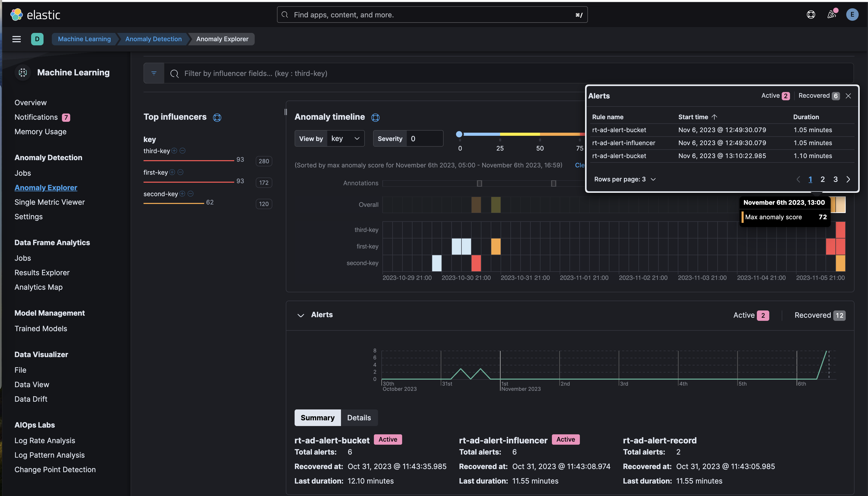
Task: Click the Severity threshold field
Action: click(425, 139)
